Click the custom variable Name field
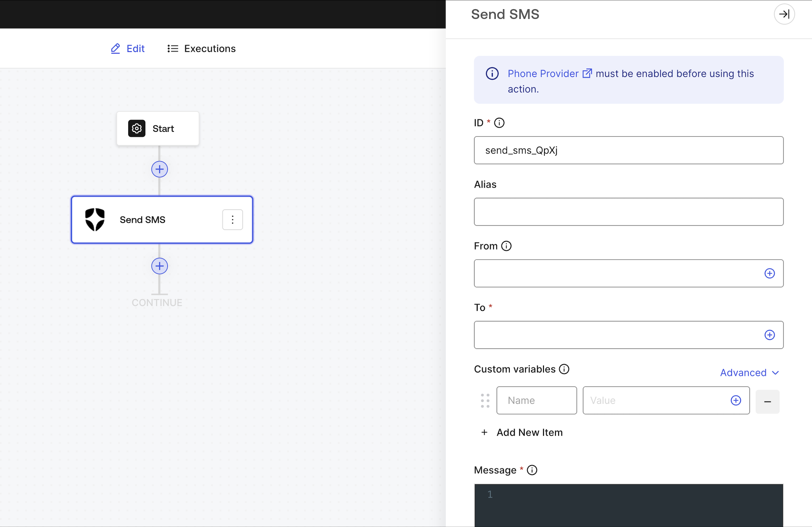 (537, 400)
